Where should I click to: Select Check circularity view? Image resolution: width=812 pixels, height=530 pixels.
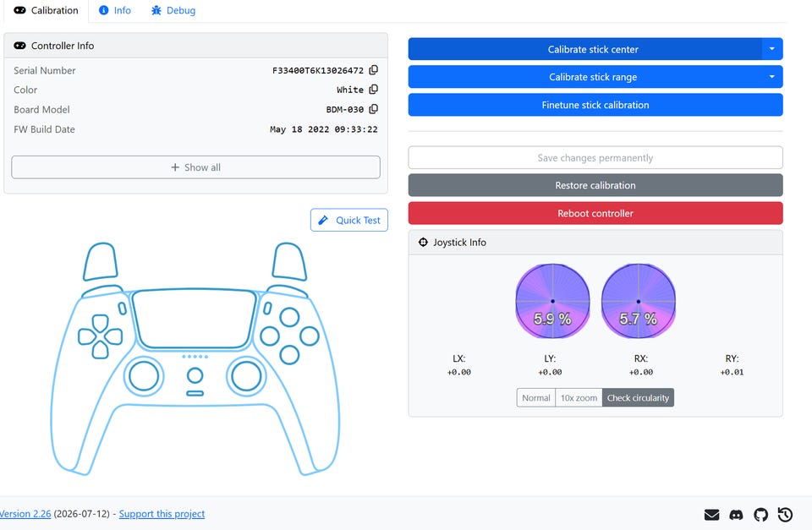point(638,397)
